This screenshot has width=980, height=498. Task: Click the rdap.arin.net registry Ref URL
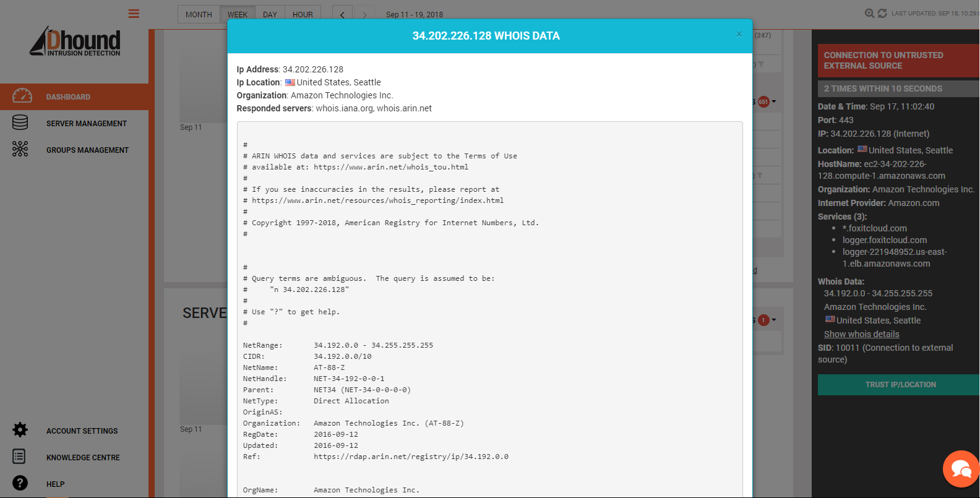coord(411,457)
